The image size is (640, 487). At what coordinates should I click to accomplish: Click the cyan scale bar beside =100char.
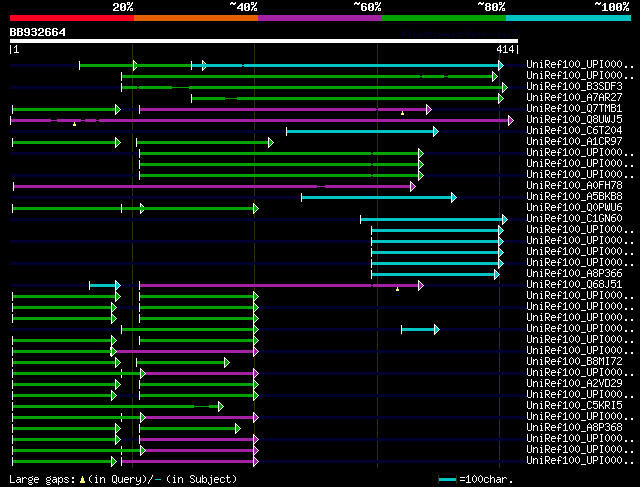447,480
